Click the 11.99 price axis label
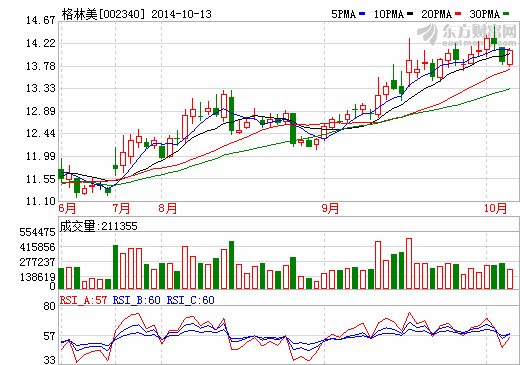 coord(40,156)
